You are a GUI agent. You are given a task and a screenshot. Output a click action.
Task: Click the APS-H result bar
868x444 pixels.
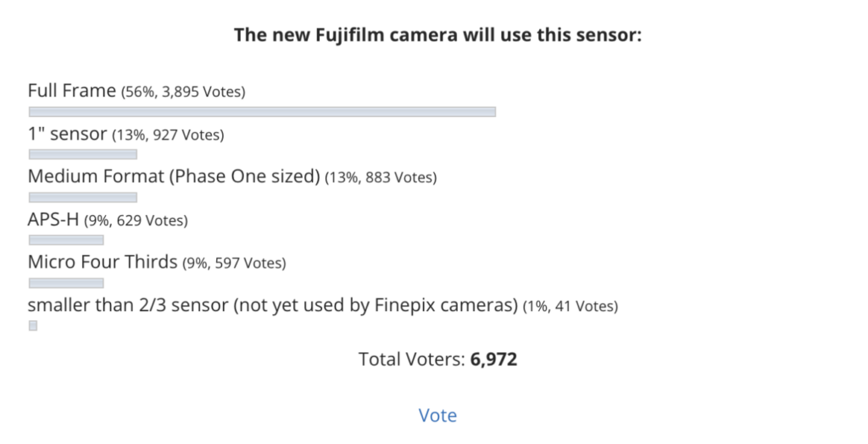click(x=66, y=240)
